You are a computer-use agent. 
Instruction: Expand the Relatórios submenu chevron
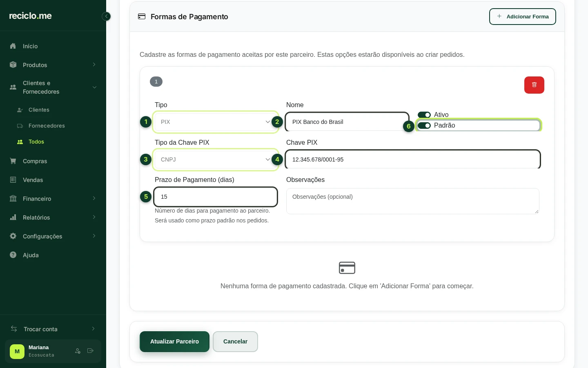pyautogui.click(x=94, y=217)
